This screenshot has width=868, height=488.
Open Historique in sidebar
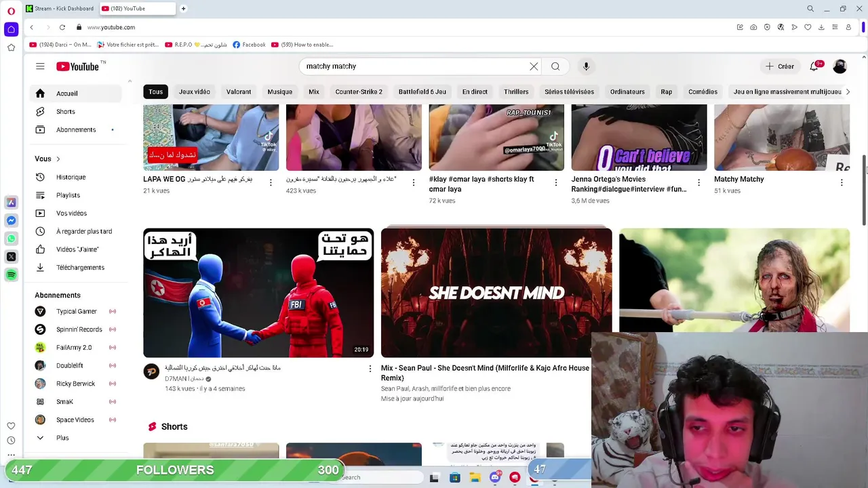pyautogui.click(x=76, y=177)
